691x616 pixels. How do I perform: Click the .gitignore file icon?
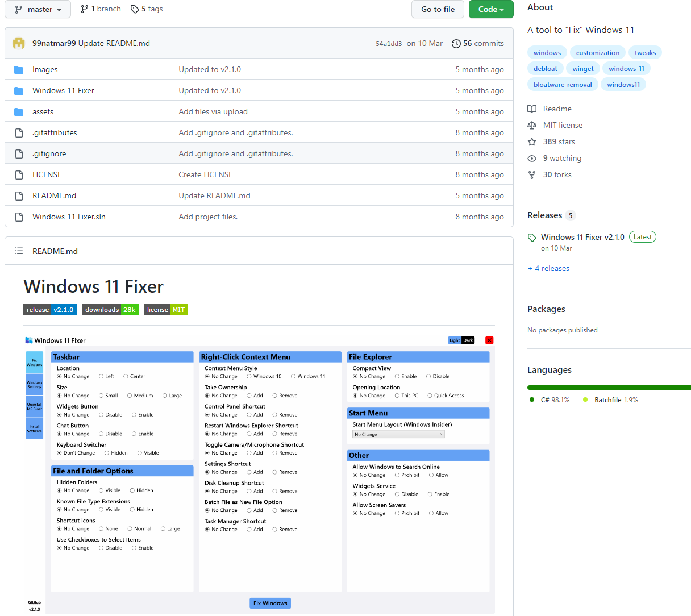[x=19, y=154]
